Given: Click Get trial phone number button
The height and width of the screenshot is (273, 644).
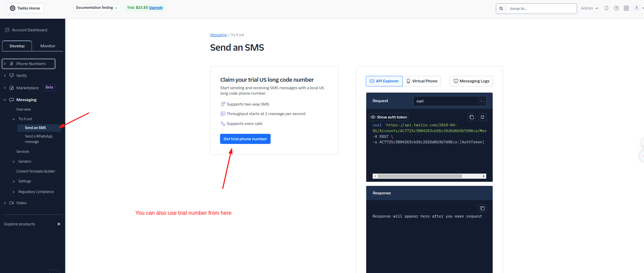Looking at the screenshot, I should tap(245, 139).
